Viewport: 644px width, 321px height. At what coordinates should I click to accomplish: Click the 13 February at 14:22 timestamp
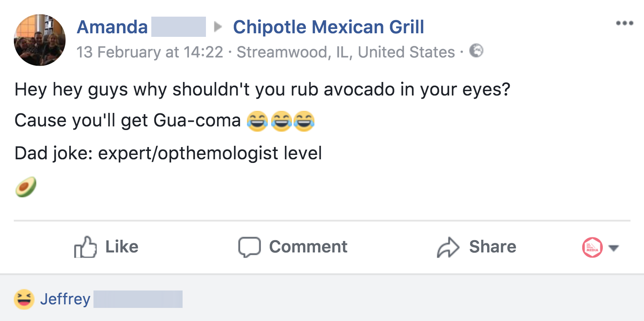[150, 52]
